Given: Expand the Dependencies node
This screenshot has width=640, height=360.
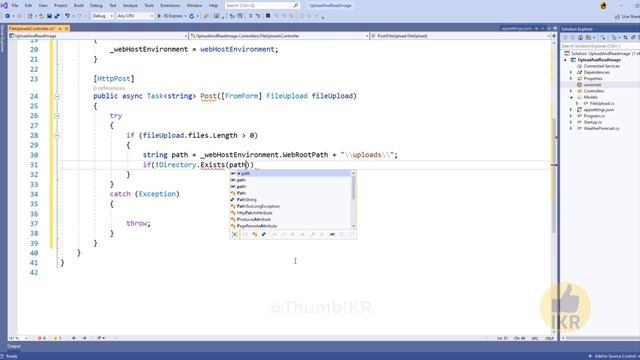Looking at the screenshot, I should (x=571, y=72).
